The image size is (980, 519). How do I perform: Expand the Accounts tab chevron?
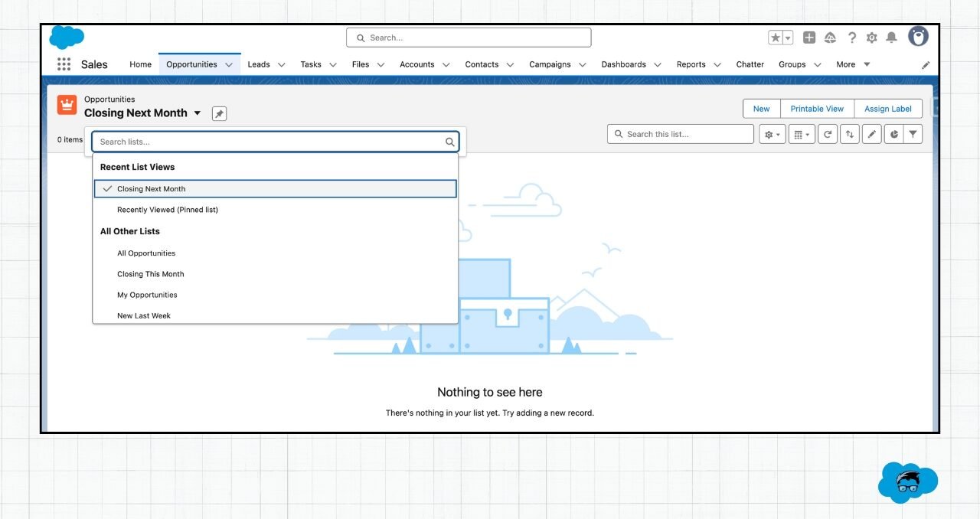pos(446,65)
